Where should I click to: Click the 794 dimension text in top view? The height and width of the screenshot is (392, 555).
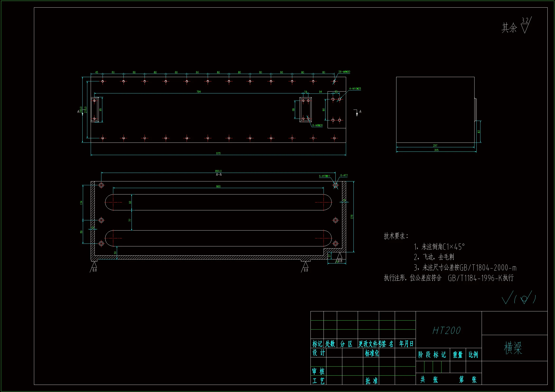(x=199, y=92)
